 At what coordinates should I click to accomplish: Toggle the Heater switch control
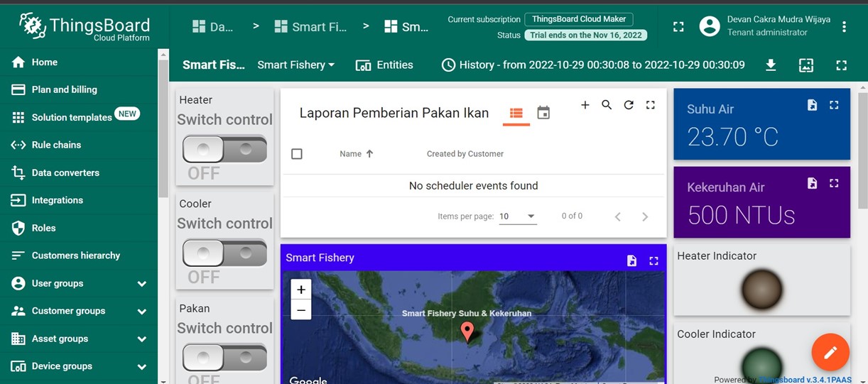[224, 149]
